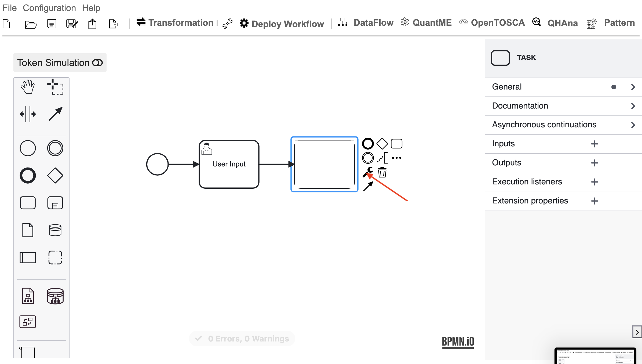
Task: Add an Execution listeners entry
Action: click(x=594, y=182)
